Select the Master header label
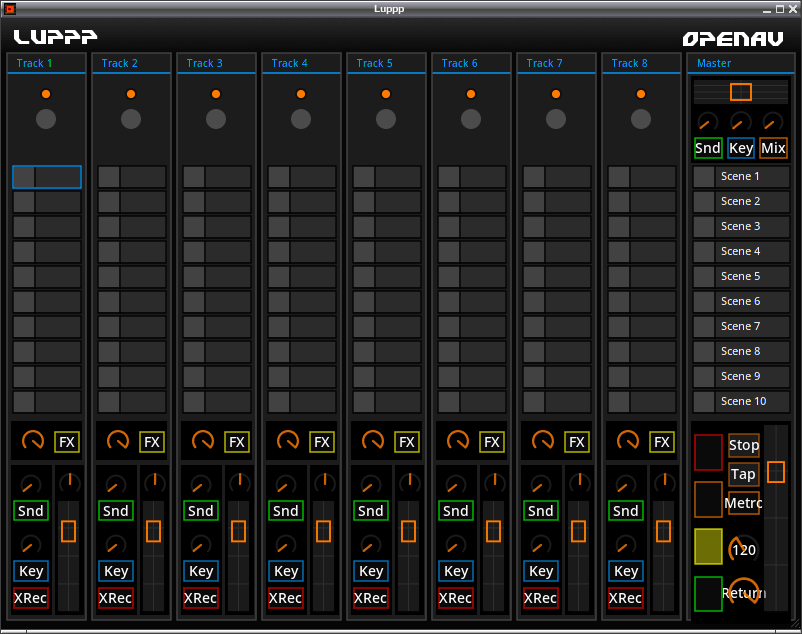The height and width of the screenshot is (634, 802). pos(714,63)
